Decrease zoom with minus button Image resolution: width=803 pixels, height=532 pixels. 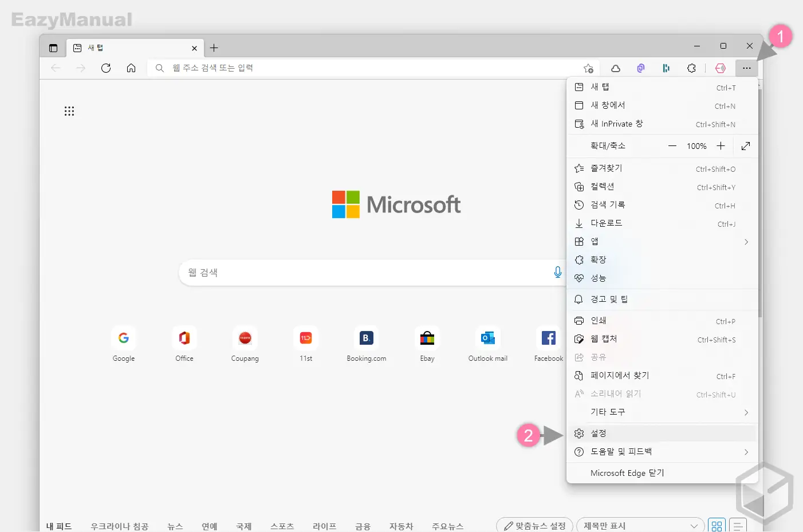click(672, 146)
